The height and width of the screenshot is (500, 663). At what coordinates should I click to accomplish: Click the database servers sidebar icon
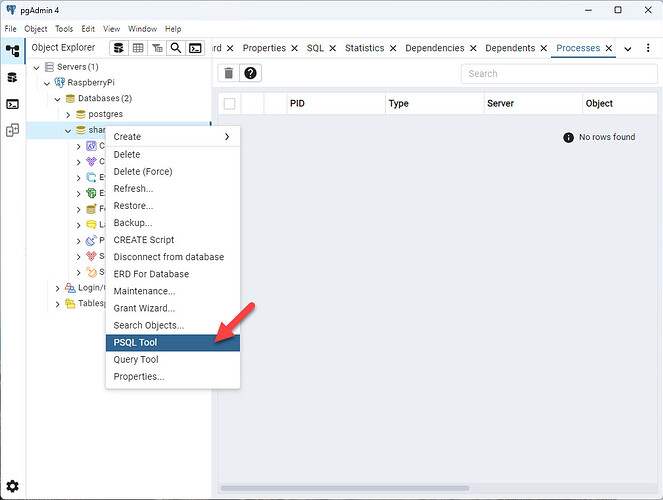pos(12,77)
